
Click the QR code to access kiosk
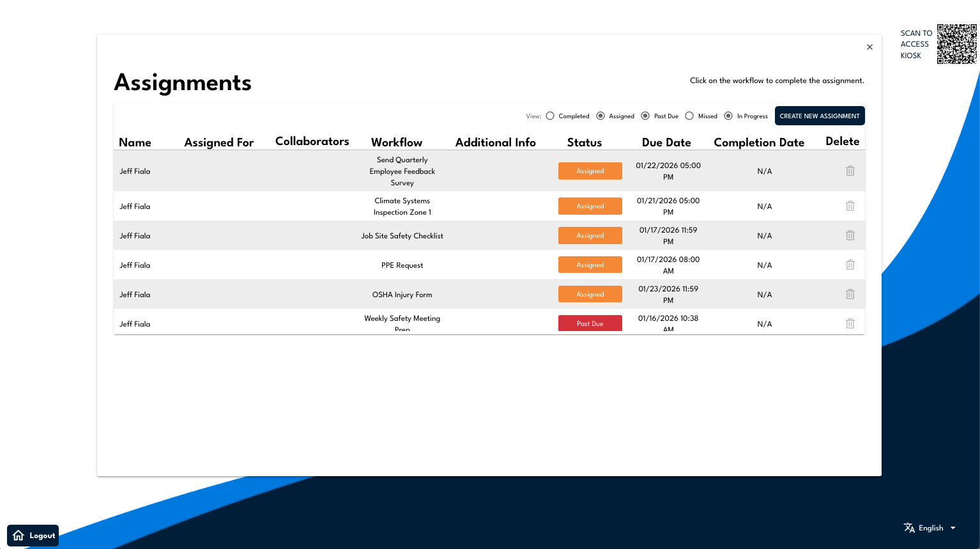(956, 44)
